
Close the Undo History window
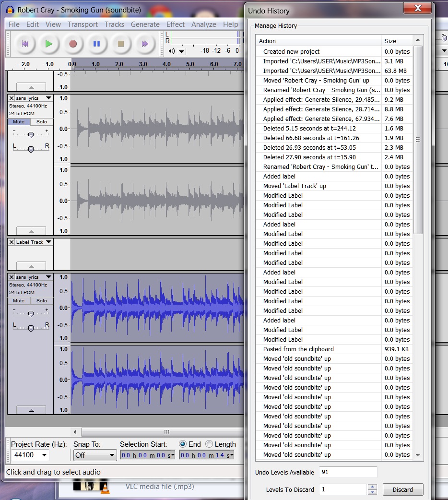pos(418,9)
